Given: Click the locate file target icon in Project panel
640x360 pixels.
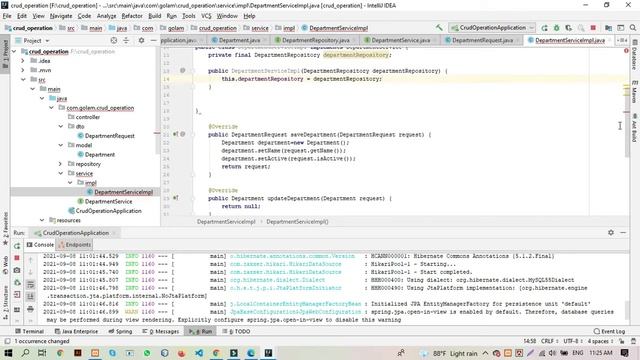Looking at the screenshot, I should tap(114, 40).
